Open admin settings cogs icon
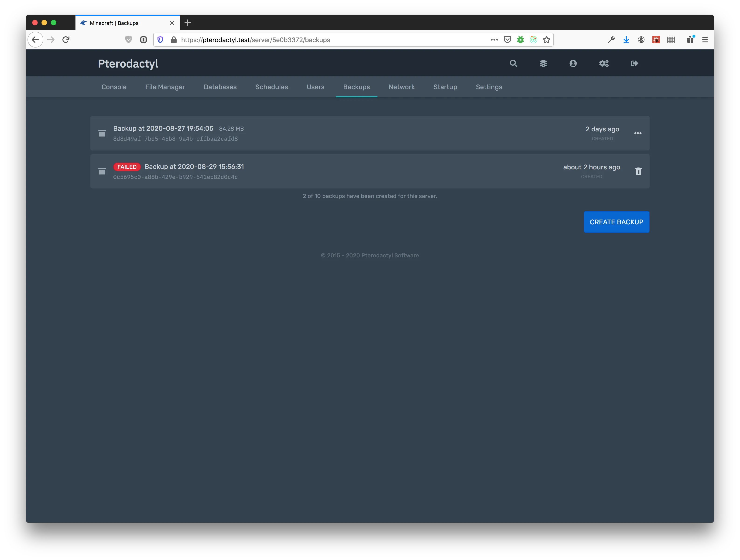This screenshot has height=560, width=740. tap(603, 63)
